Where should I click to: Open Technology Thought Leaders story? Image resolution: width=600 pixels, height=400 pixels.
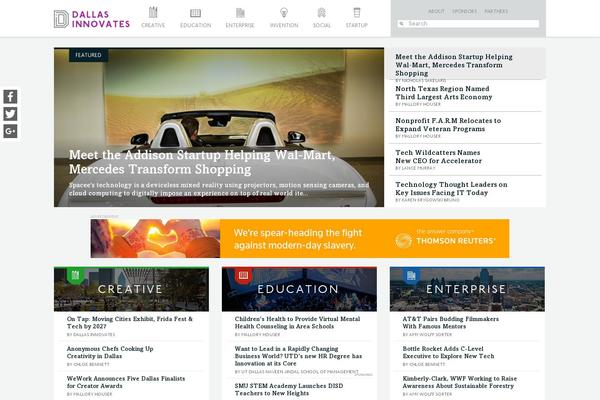[x=452, y=189]
